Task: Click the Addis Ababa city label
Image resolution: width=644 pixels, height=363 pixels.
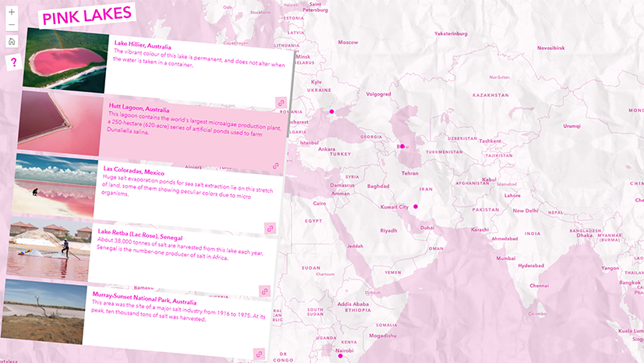Action: (x=353, y=304)
